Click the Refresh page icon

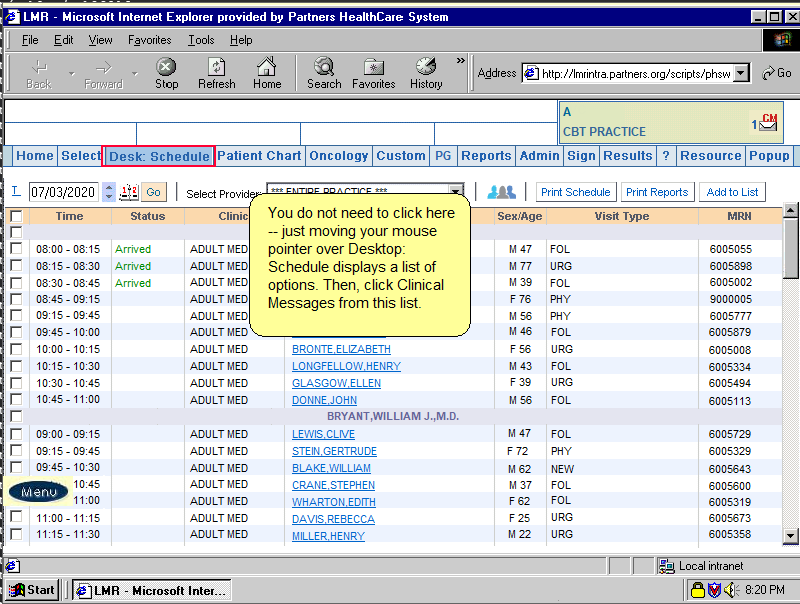tap(216, 67)
